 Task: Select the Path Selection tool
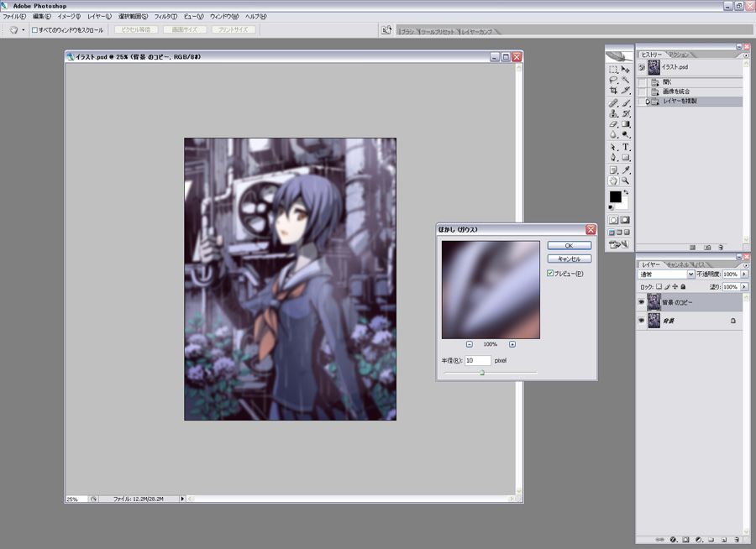click(613, 147)
